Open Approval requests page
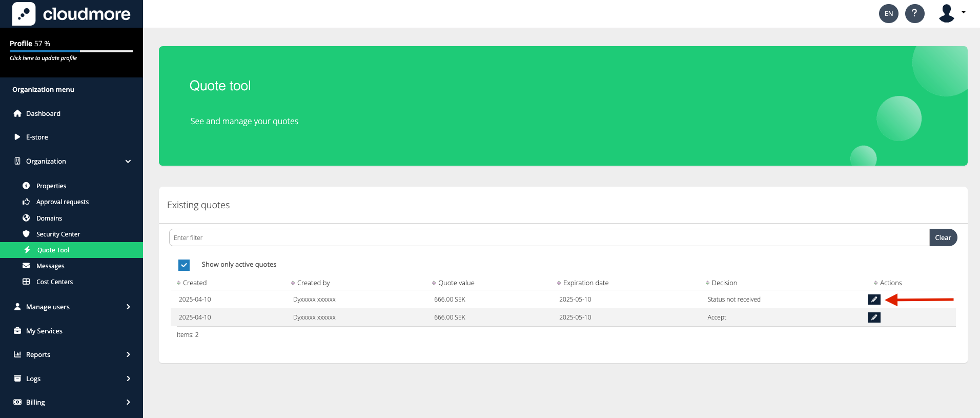This screenshot has height=418, width=980. coord(62,202)
